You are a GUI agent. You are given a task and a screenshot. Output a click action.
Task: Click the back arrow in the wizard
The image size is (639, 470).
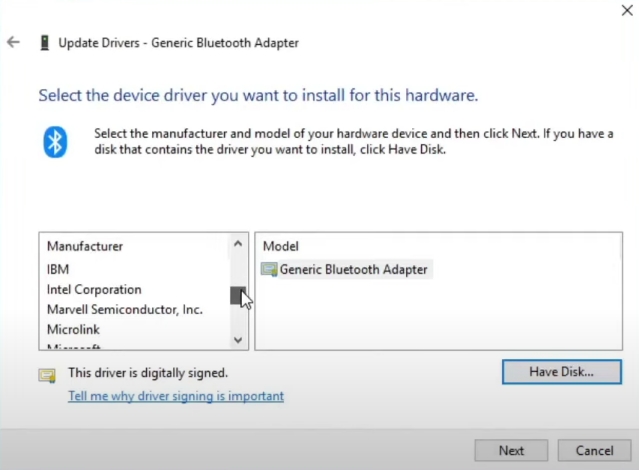click(13, 42)
